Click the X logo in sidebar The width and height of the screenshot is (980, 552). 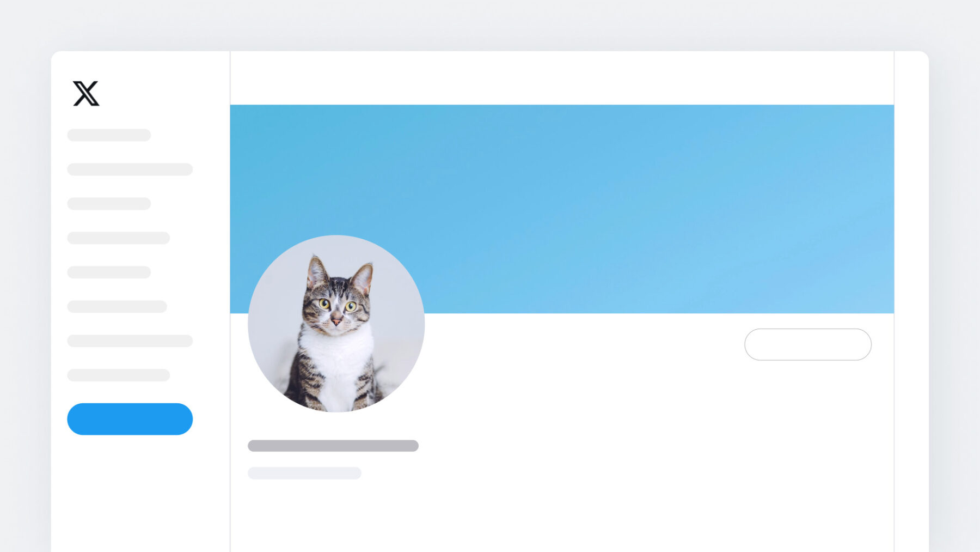[x=86, y=93]
